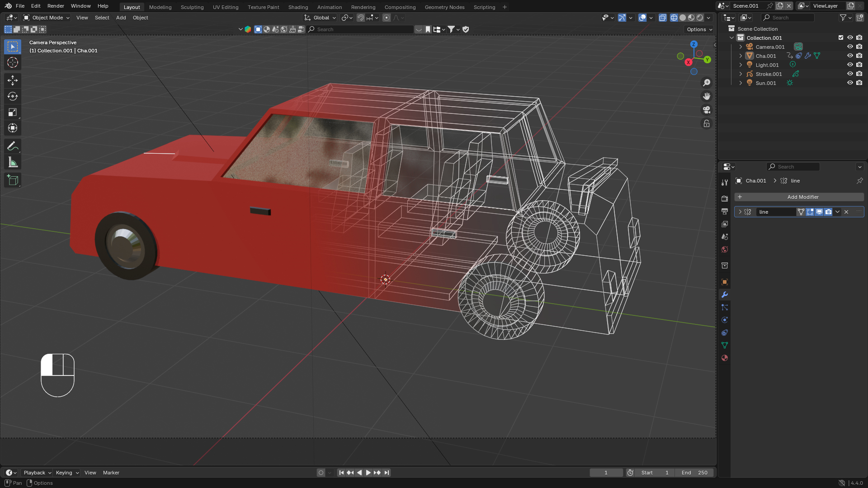Open the Output properties tab

coord(725,211)
